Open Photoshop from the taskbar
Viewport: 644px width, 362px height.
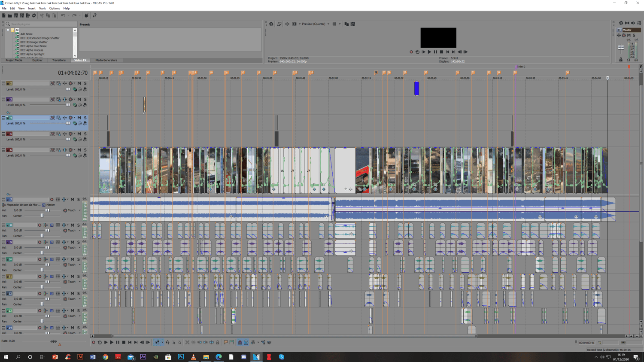pyautogui.click(x=181, y=357)
